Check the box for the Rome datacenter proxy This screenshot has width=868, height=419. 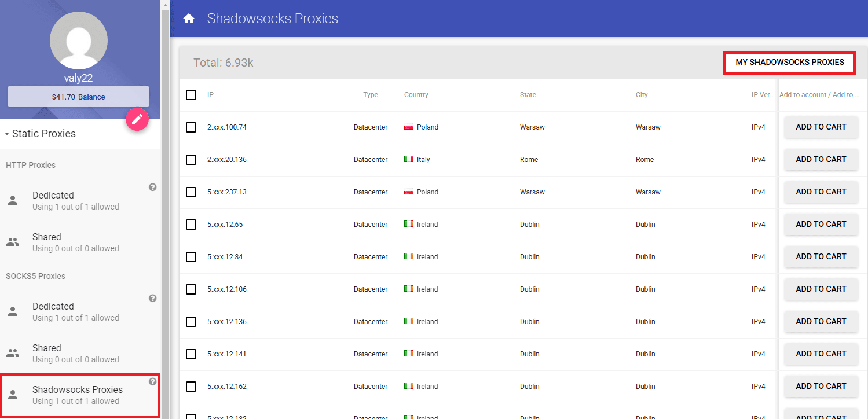click(x=191, y=160)
